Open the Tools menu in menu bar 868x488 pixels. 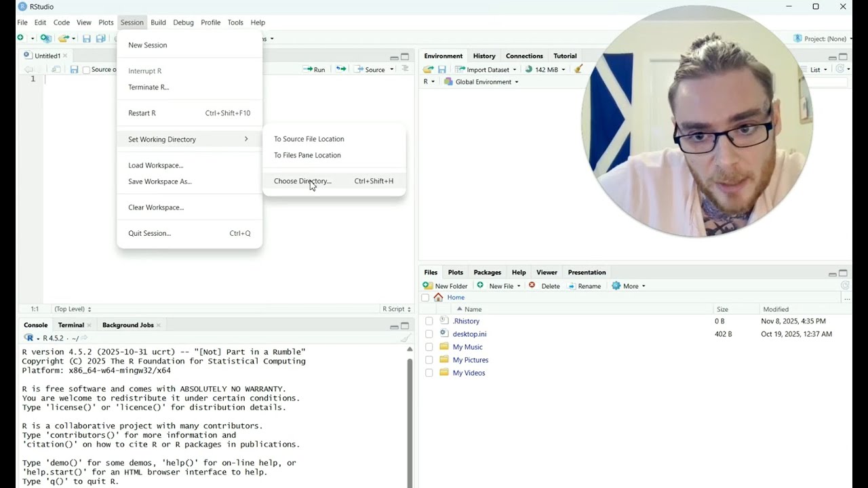(x=235, y=22)
